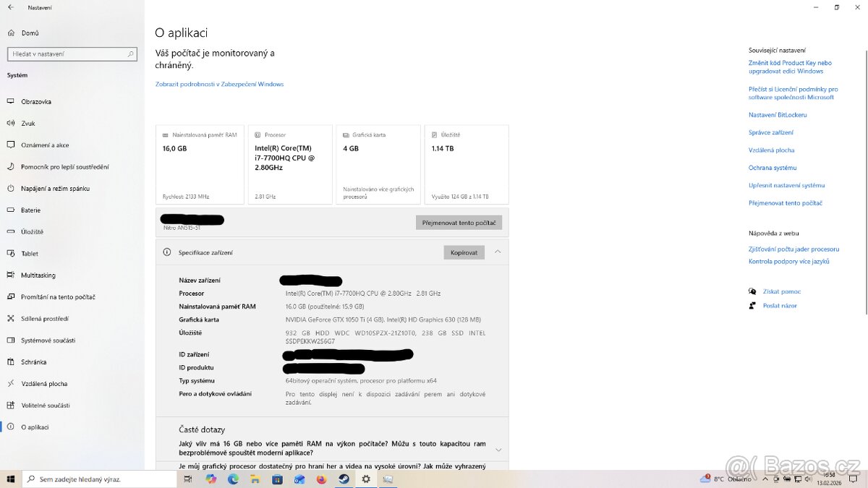The image size is (868, 488).
Task: Open Změnit kód Product Key link
Action: [790, 67]
